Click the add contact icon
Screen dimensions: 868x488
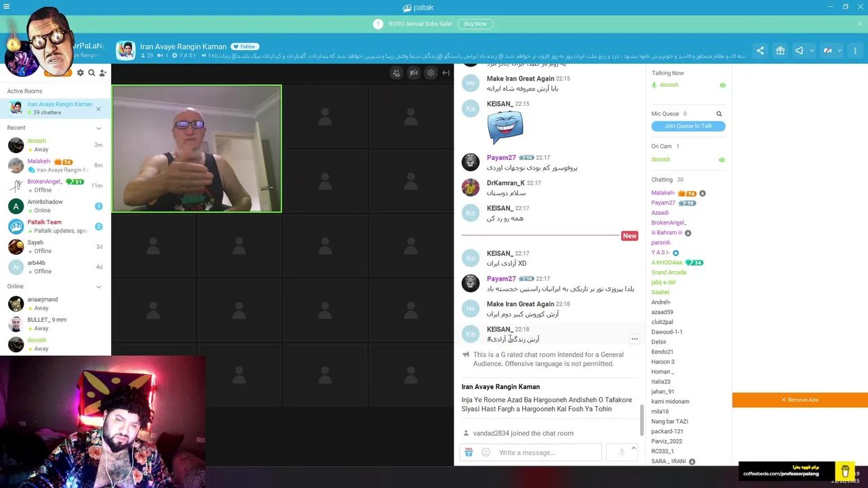point(103,73)
